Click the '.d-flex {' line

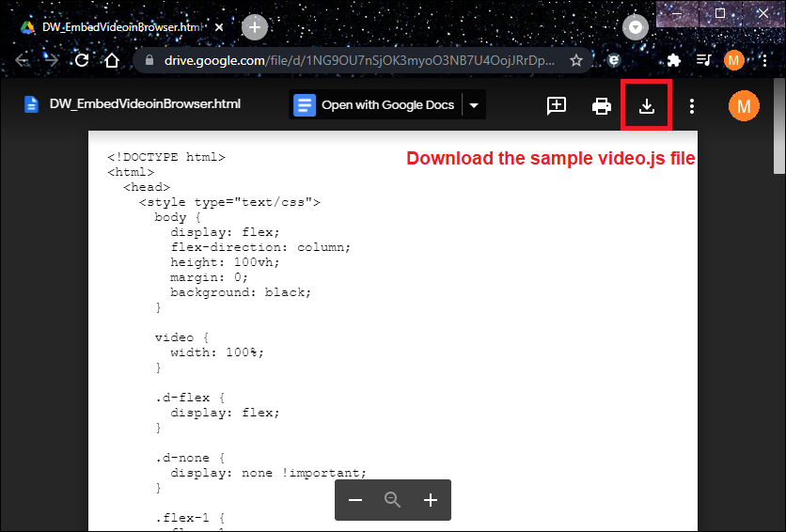coord(190,398)
